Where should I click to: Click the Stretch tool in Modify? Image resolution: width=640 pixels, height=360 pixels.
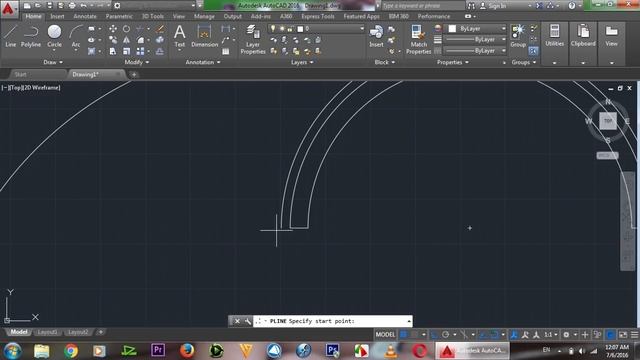[x=113, y=51]
